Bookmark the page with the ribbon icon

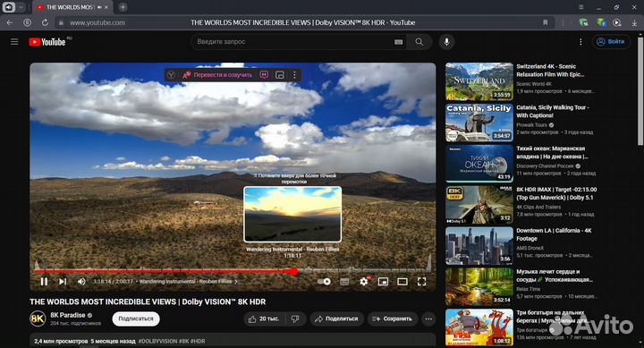[545, 22]
